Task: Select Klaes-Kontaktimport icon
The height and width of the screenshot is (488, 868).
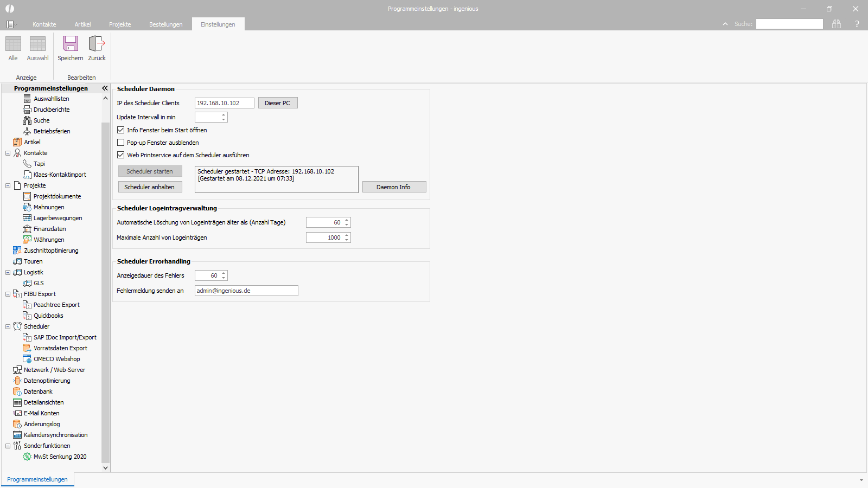Action: pos(27,175)
